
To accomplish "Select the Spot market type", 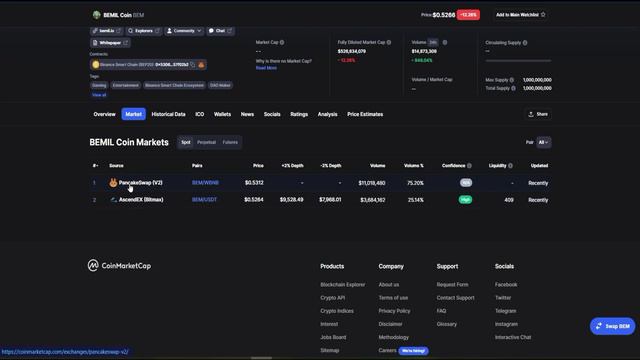I will (x=186, y=142).
